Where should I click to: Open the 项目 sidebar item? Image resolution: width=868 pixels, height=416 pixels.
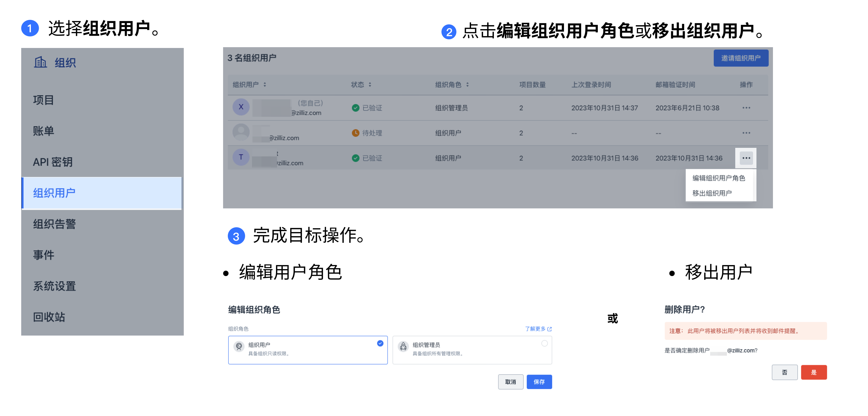43,100
